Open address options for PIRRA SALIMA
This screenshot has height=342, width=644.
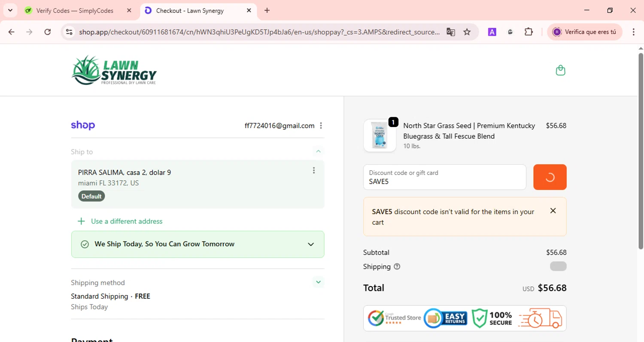point(314,170)
